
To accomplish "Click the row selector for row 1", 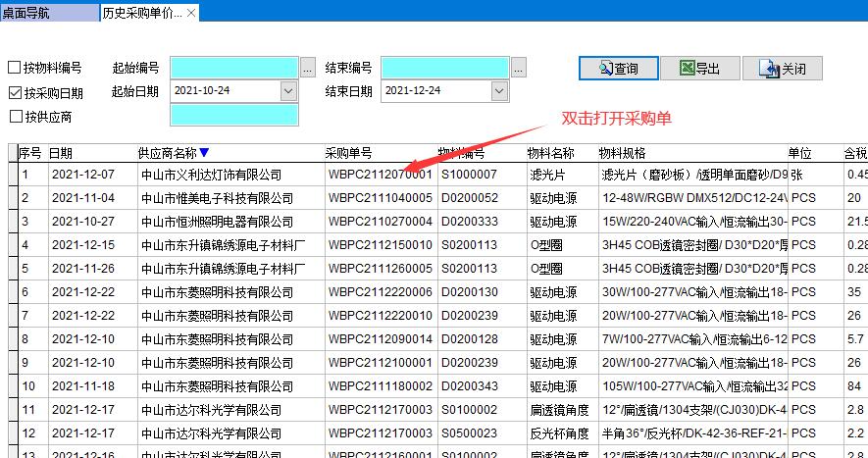I will pyautogui.click(x=12, y=175).
